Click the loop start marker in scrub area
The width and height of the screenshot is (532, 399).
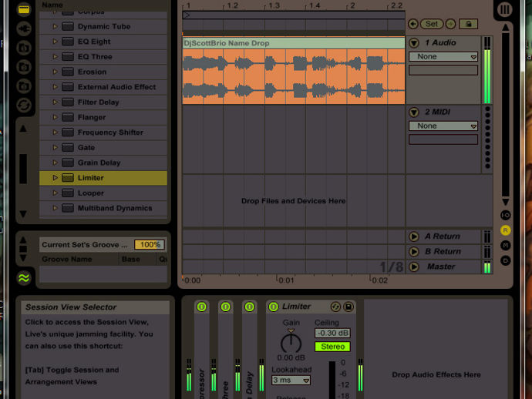pyautogui.click(x=187, y=15)
